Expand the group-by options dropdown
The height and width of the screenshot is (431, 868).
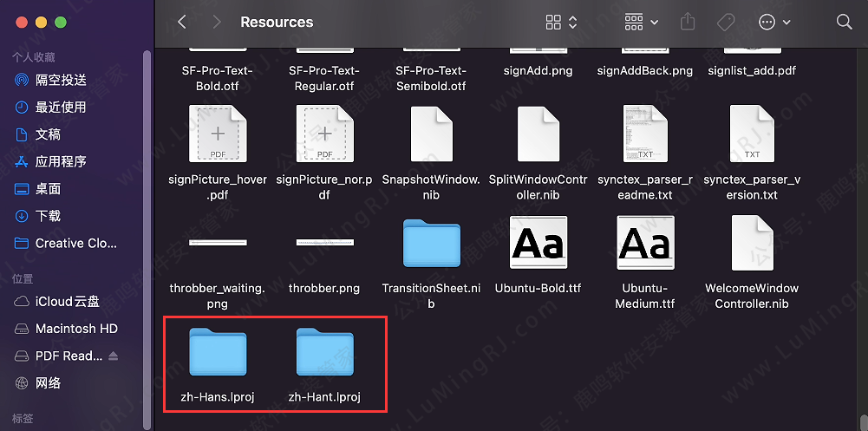641,22
